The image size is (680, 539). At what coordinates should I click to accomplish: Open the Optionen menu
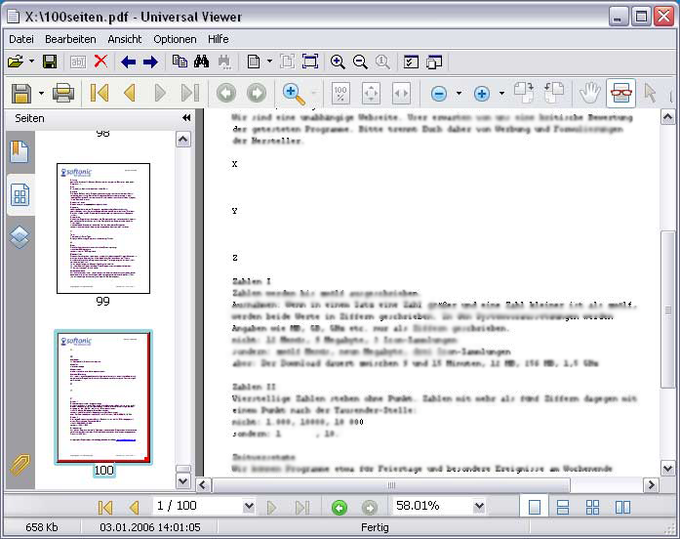[x=175, y=39]
